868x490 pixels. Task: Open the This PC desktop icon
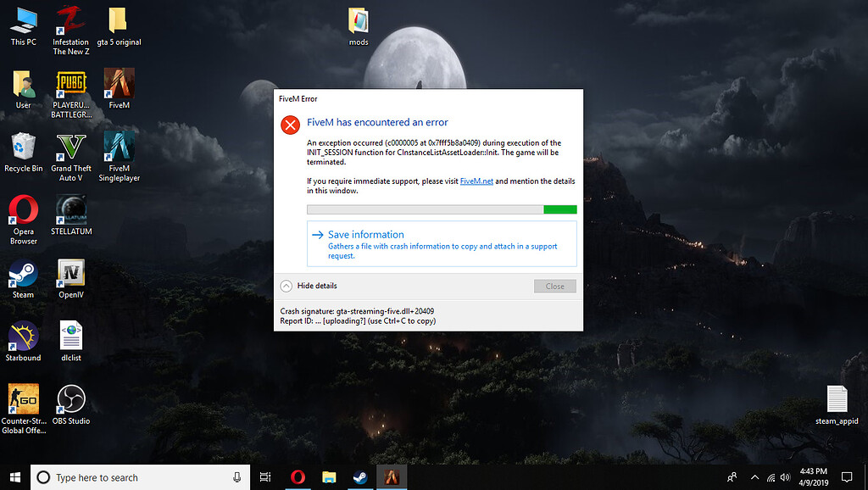point(23,26)
